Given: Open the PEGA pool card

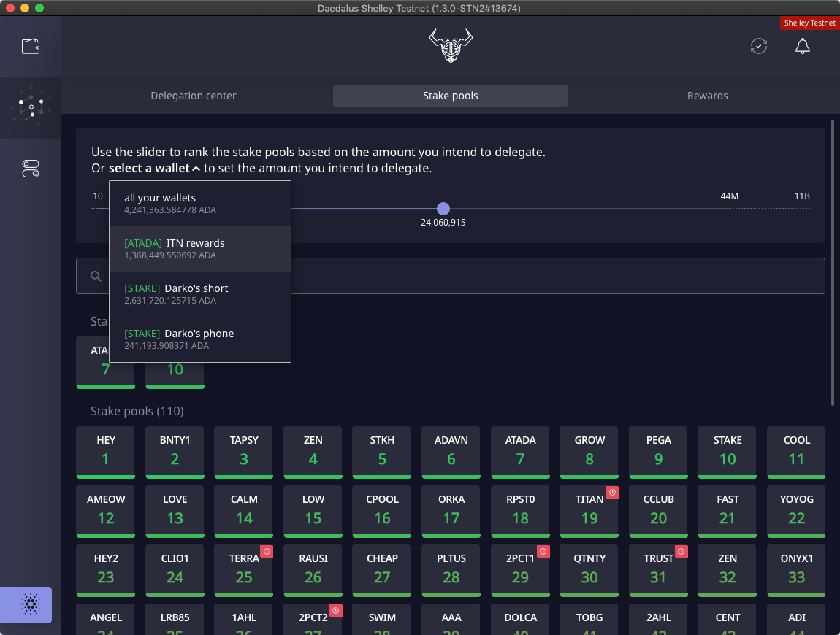Looking at the screenshot, I should (x=658, y=453).
